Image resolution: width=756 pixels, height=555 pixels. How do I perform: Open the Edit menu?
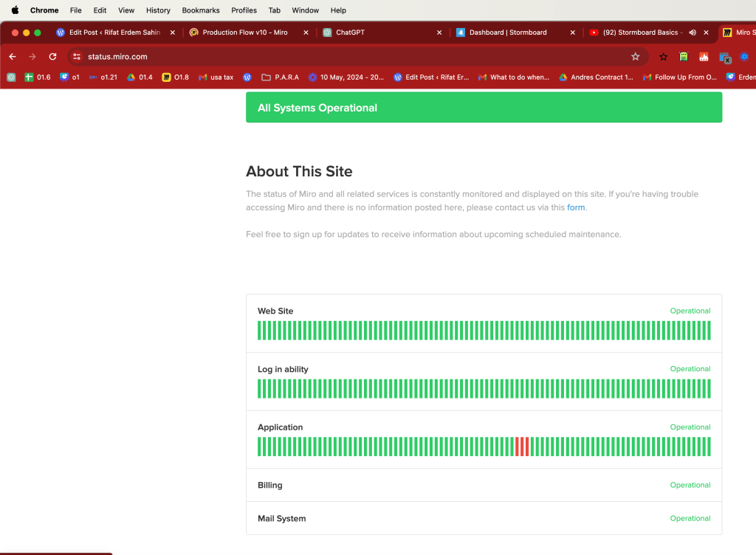pyautogui.click(x=100, y=10)
